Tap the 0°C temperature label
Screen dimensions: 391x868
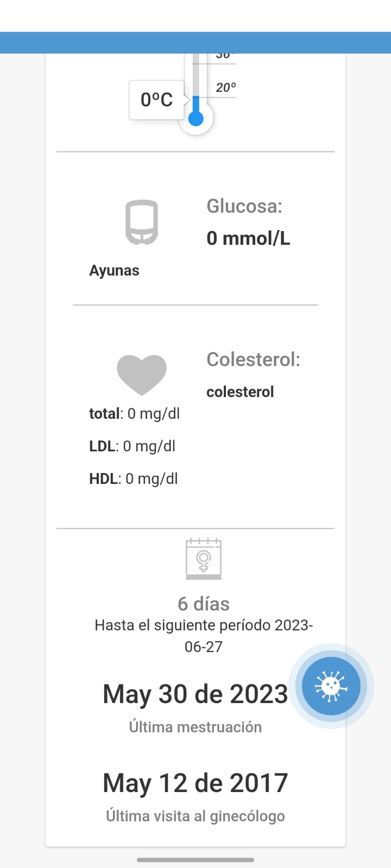pyautogui.click(x=156, y=100)
